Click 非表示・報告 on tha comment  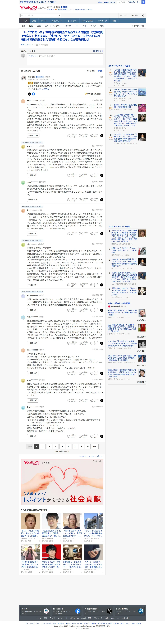coord(98,100)
